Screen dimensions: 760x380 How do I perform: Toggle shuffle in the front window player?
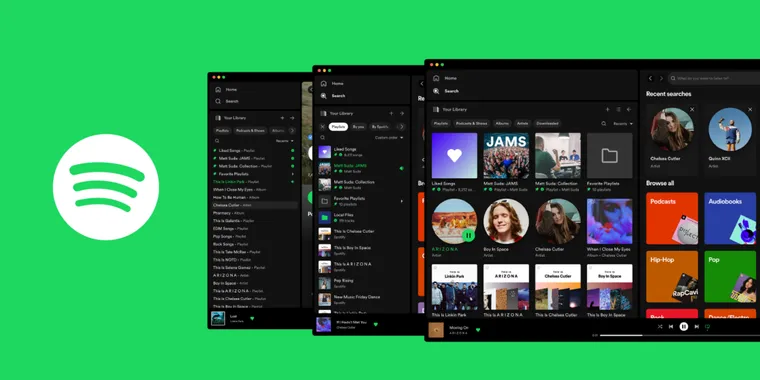(660, 327)
